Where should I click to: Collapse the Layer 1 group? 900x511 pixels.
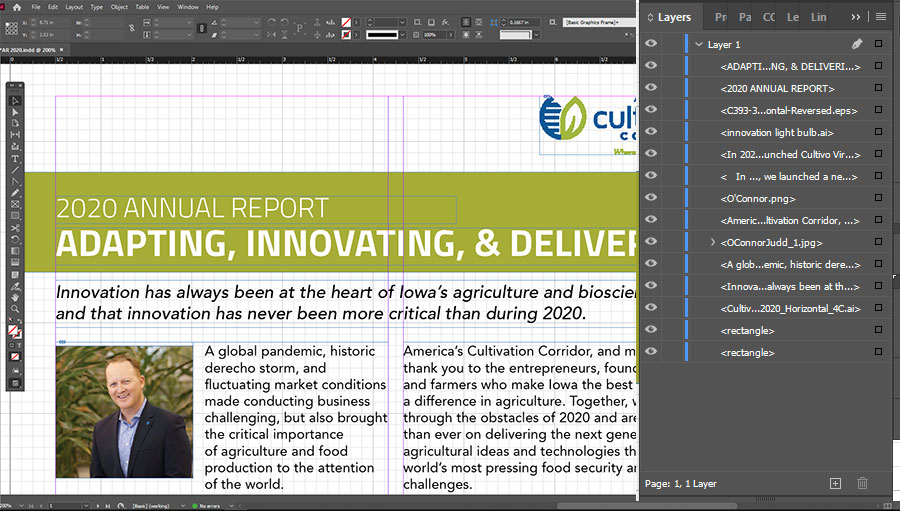(698, 44)
